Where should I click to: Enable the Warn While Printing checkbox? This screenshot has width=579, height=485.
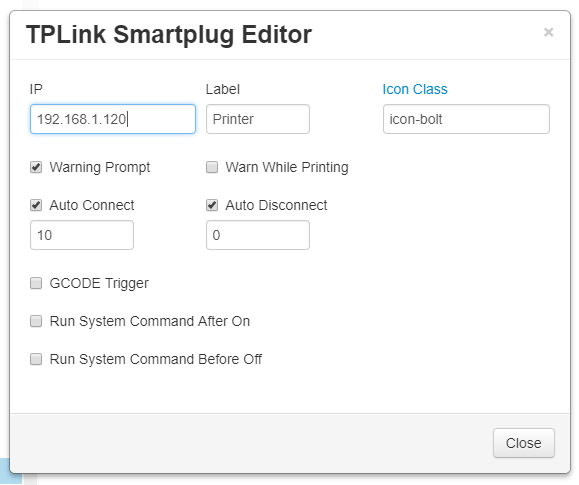click(212, 167)
